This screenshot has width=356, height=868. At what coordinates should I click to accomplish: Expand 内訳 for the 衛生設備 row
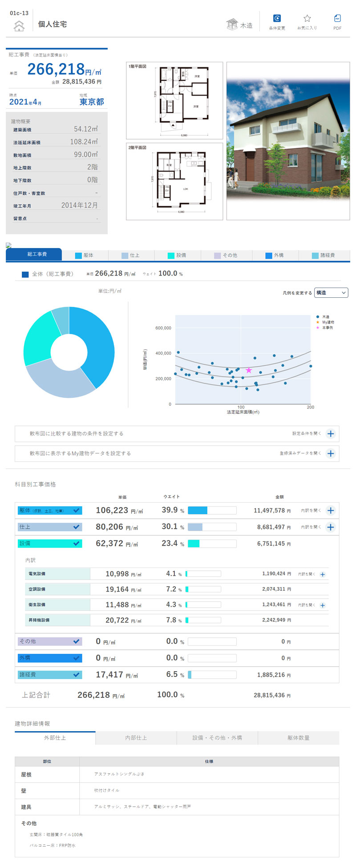(x=323, y=605)
